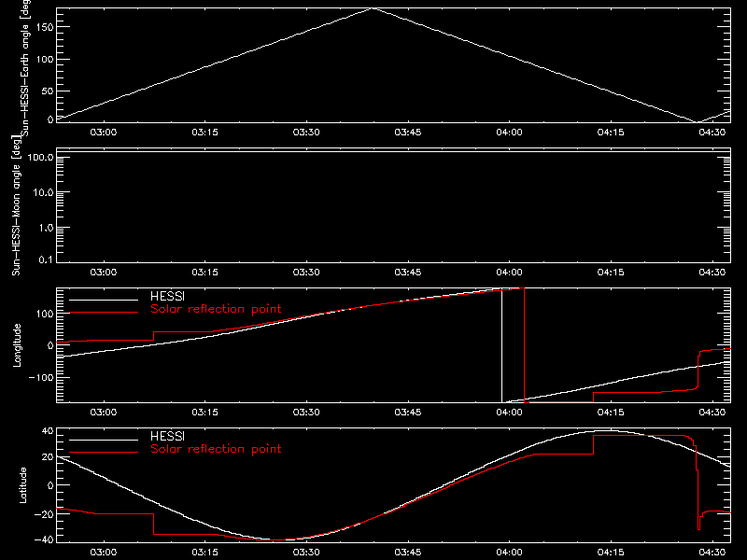747x560 pixels.
Task: Select HESSI legend text in Longitude panel
Action: click(167, 296)
